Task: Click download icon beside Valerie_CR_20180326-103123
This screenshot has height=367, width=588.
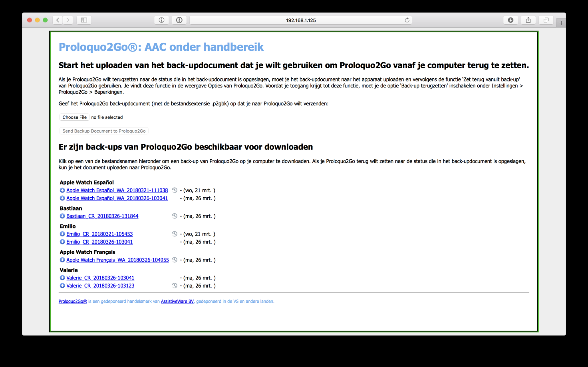Action: pyautogui.click(x=62, y=286)
